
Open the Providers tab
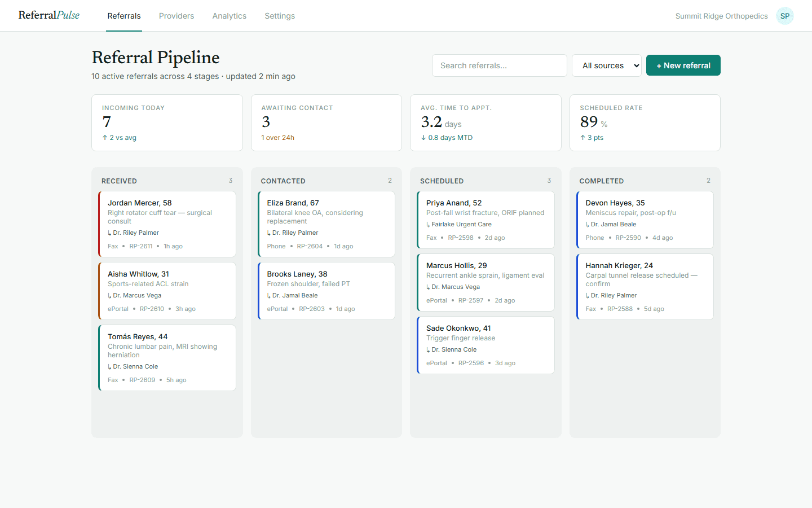(x=176, y=16)
